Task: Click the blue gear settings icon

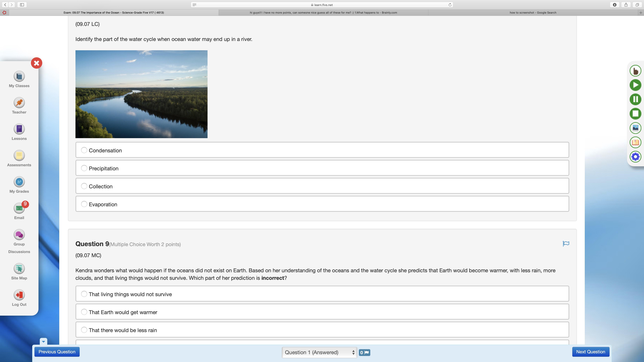Action: [635, 157]
